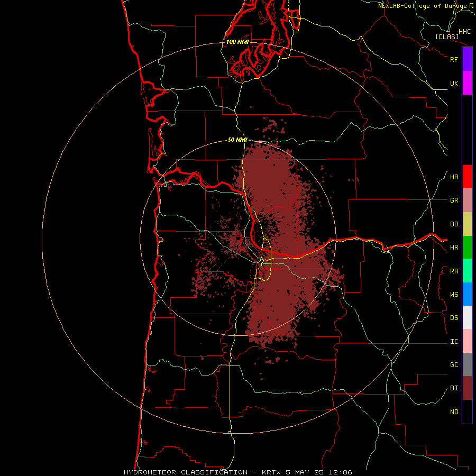Viewport: 476px width, 476px height.
Task: Click the RA legend label
Action: tap(454, 271)
